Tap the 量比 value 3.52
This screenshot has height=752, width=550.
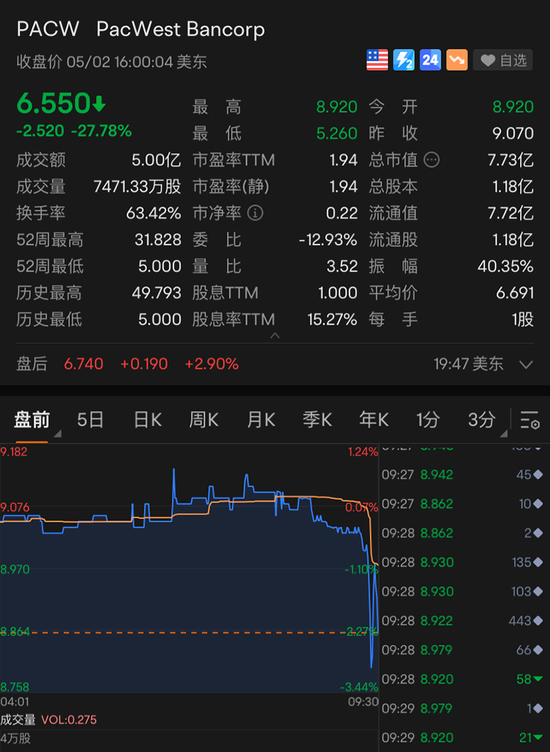(x=342, y=266)
